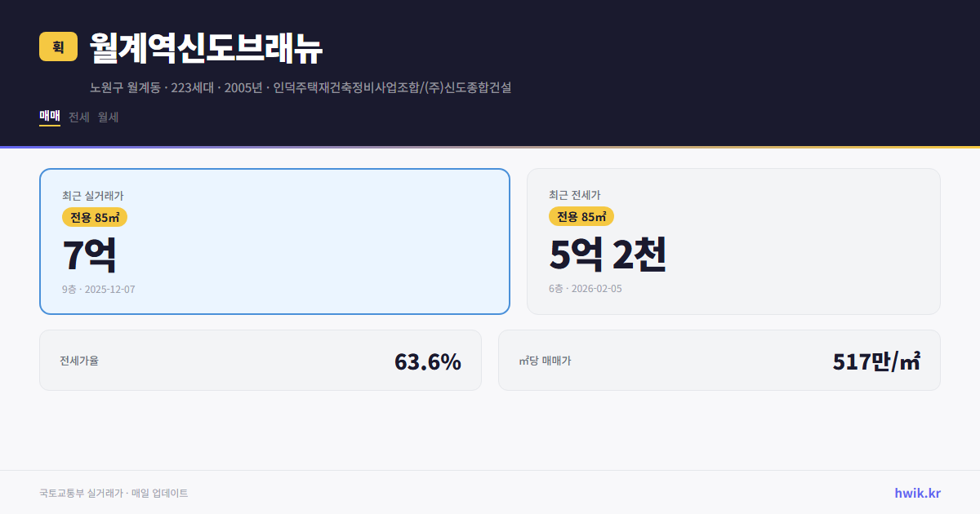Switch to the 월세 tab

108,117
